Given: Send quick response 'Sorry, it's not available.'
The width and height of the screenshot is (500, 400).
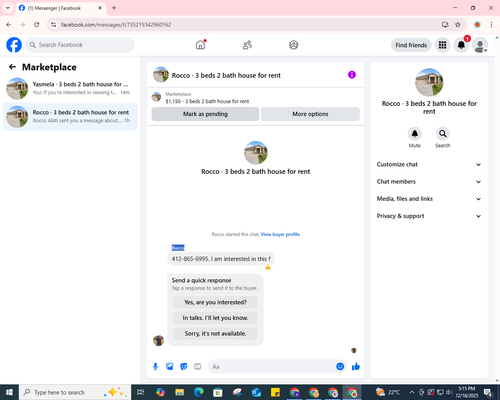Looking at the screenshot, I should pos(215,333).
